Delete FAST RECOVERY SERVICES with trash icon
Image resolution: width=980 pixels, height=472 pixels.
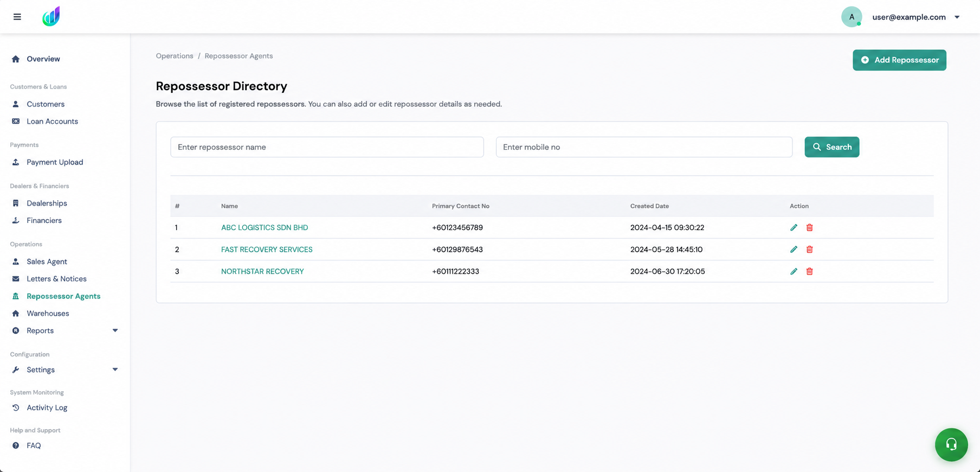(809, 250)
